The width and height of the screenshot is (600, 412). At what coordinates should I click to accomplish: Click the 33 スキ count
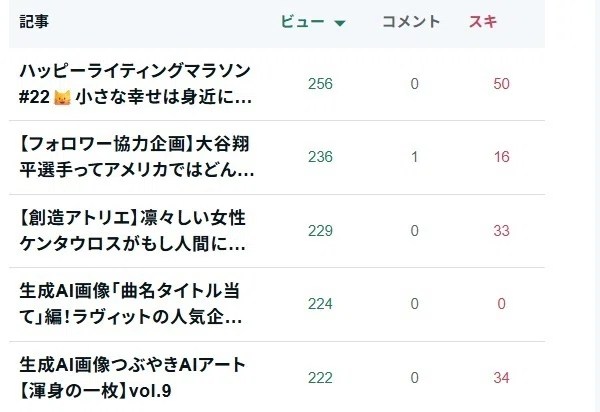click(x=501, y=231)
